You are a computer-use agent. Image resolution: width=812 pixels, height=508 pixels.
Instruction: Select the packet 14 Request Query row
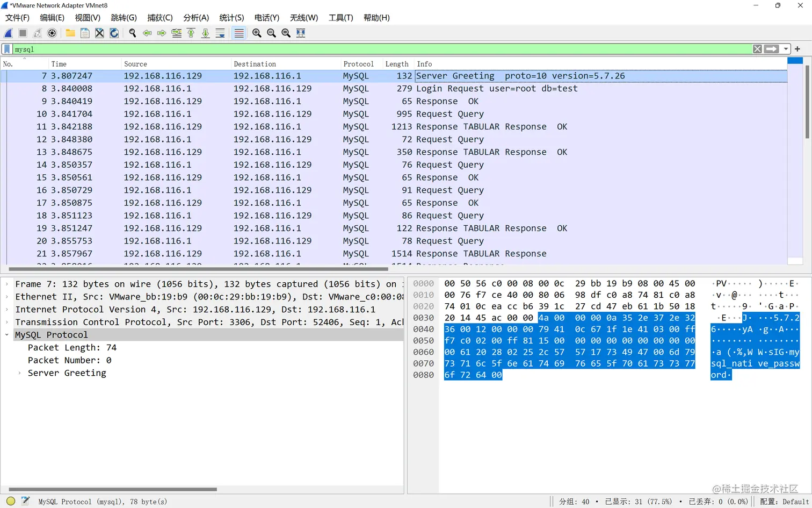click(215, 164)
